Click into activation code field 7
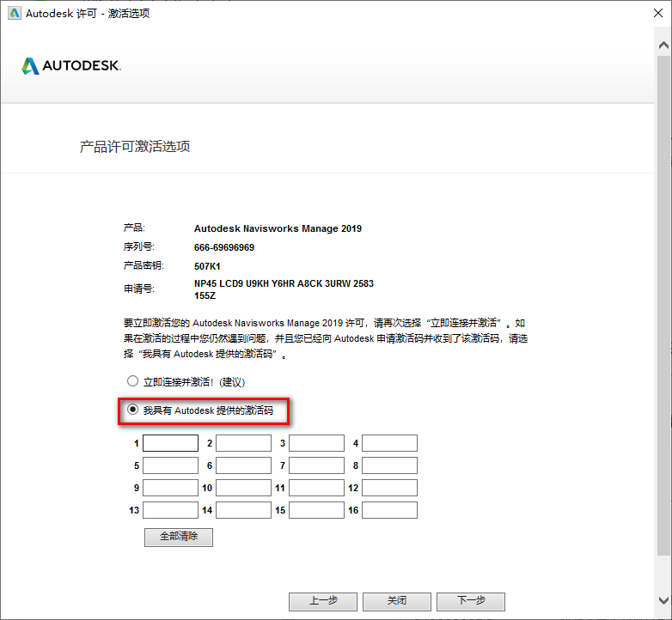The image size is (672, 620). pyautogui.click(x=316, y=465)
